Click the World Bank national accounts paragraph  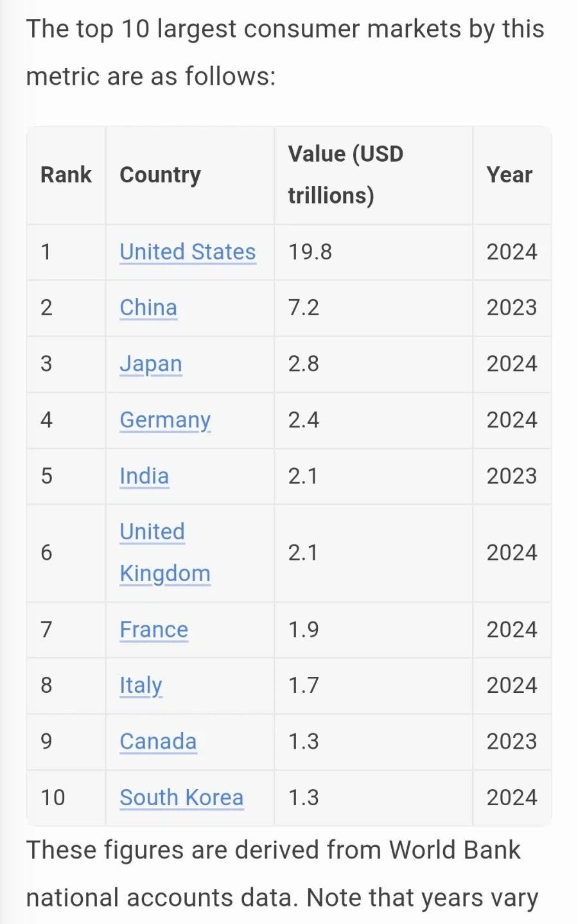pyautogui.click(x=283, y=874)
